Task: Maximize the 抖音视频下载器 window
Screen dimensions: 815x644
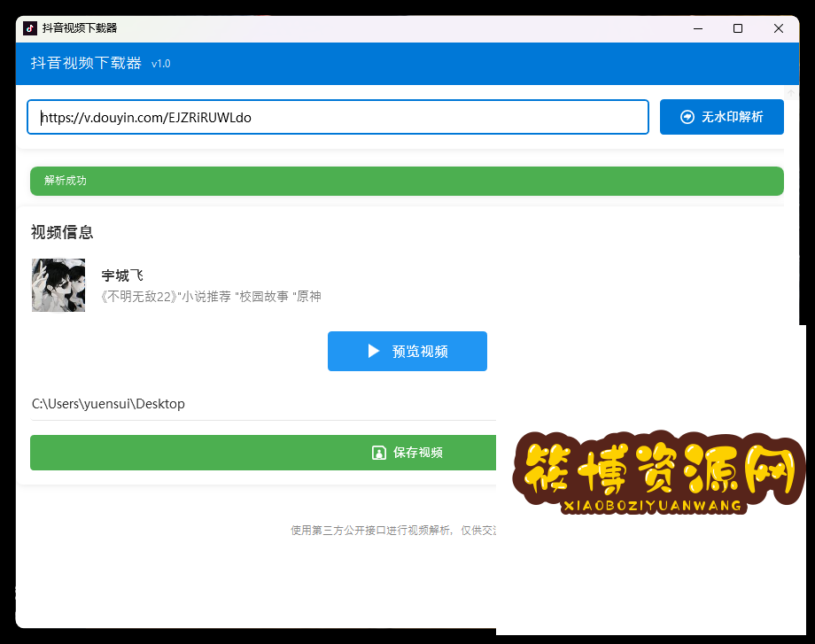Action: 738,28
